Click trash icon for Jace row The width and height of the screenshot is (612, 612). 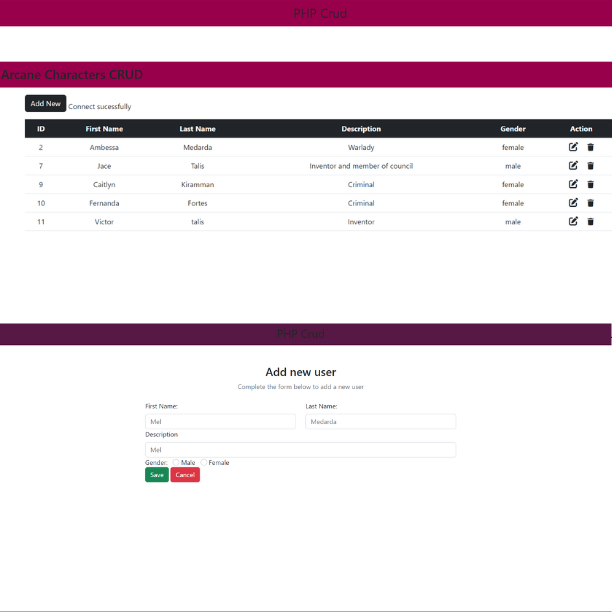[590, 166]
